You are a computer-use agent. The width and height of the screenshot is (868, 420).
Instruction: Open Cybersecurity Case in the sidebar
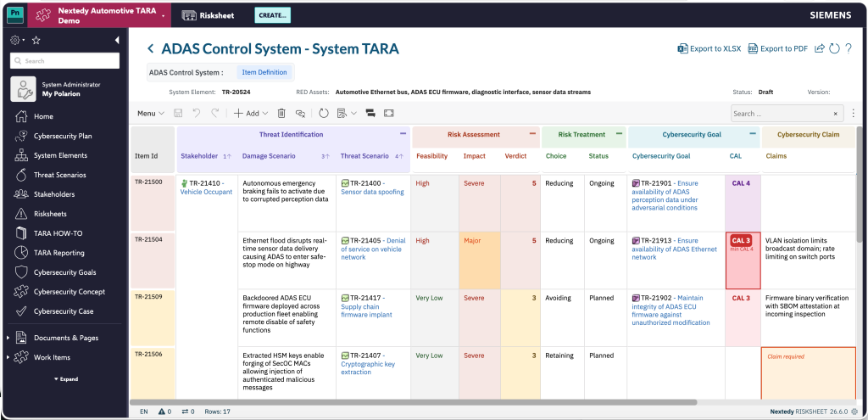[64, 311]
